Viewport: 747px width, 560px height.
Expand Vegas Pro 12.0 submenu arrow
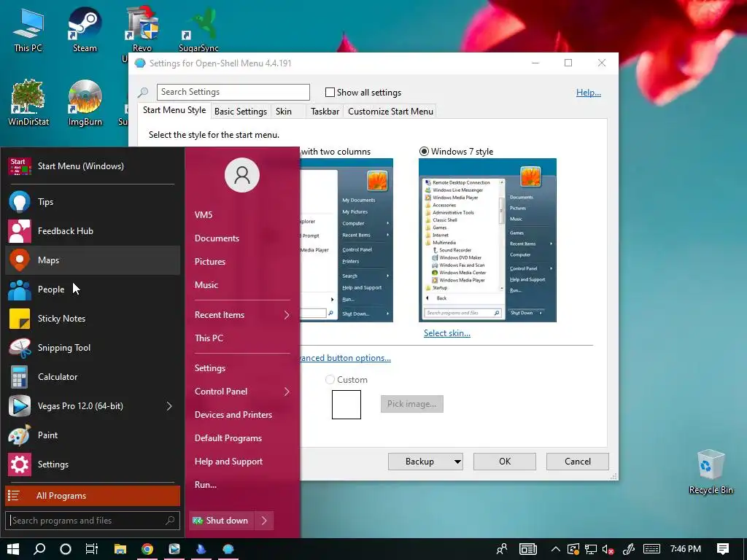(x=169, y=406)
